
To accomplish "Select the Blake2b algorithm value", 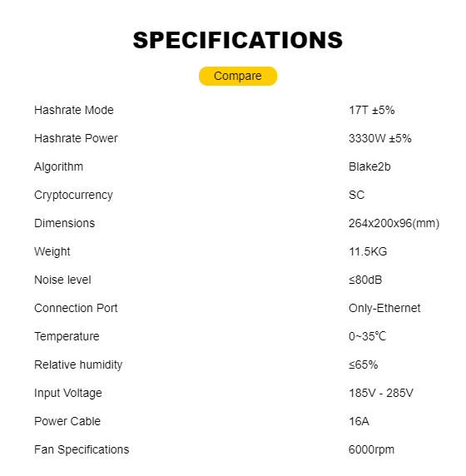I will 369,166.
